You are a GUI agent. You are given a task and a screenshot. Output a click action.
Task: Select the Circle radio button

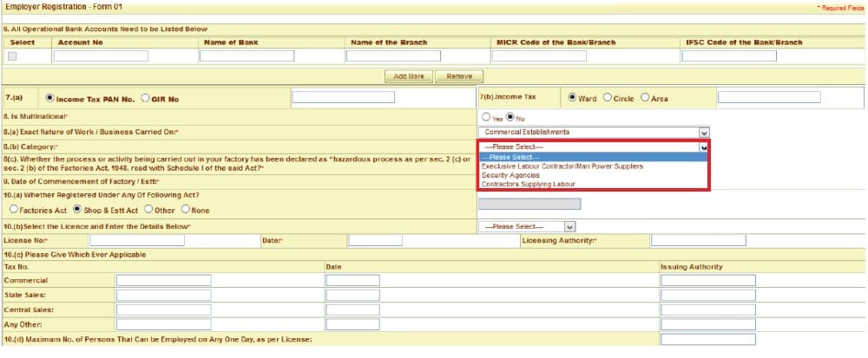pos(607,98)
